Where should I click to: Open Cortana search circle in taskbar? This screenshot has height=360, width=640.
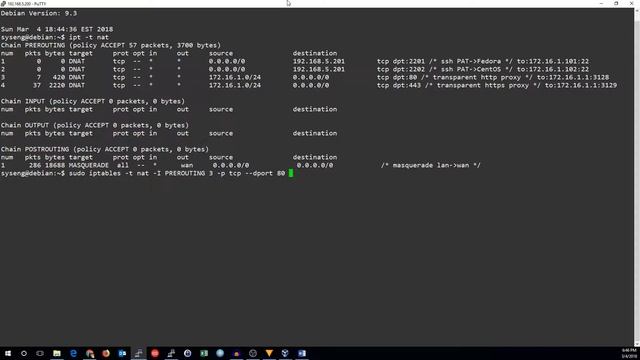click(24, 353)
